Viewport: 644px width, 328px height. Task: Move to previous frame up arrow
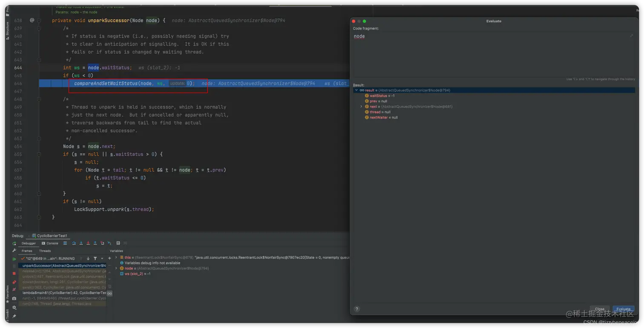tap(81, 258)
